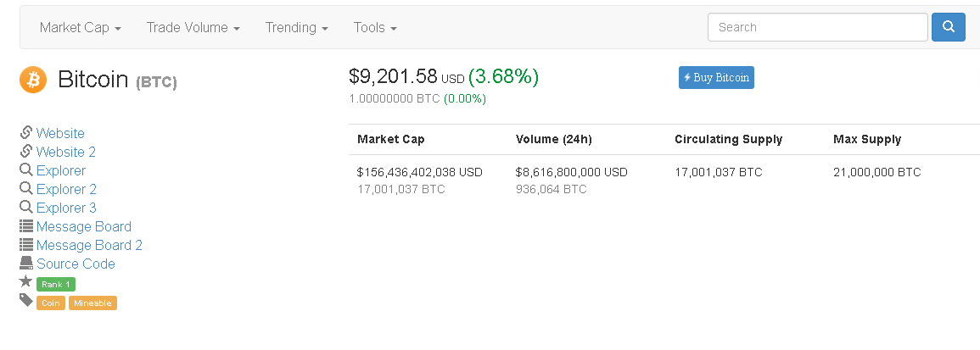Click the chain link icon beside Website

click(26, 133)
